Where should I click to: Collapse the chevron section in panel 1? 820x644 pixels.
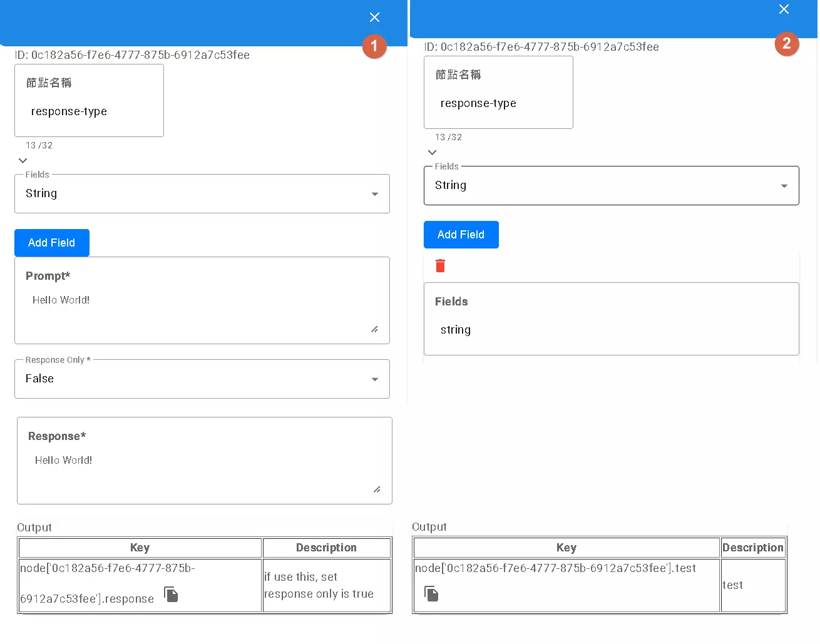[23, 161]
